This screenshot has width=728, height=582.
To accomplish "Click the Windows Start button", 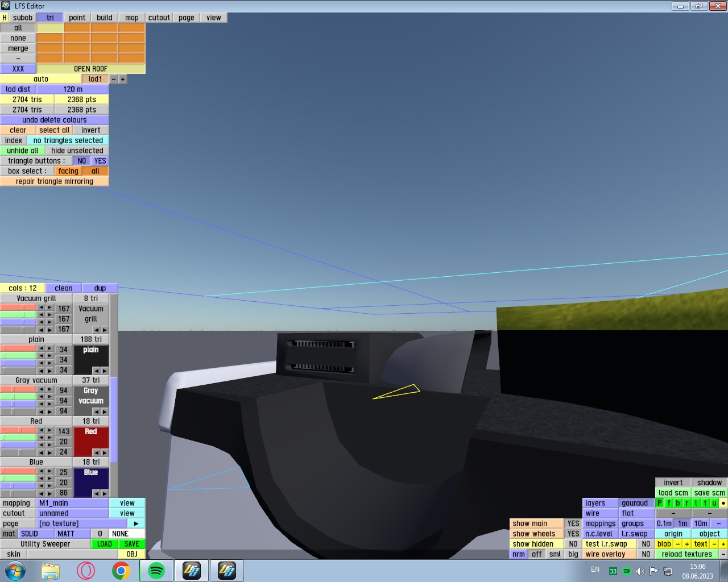I will coord(15,571).
